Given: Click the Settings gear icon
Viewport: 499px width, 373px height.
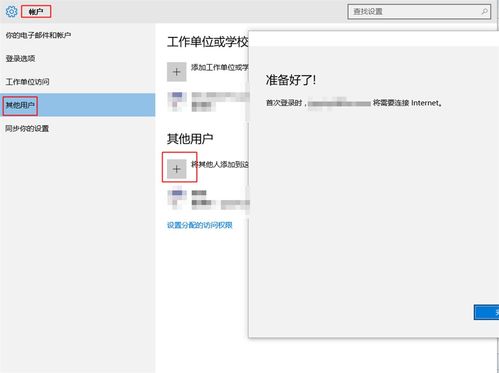Looking at the screenshot, I should click(x=11, y=12).
